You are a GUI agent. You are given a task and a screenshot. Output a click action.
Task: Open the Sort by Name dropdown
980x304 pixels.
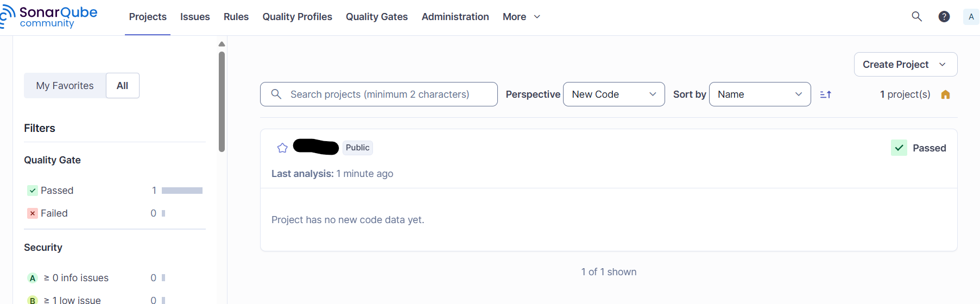760,94
